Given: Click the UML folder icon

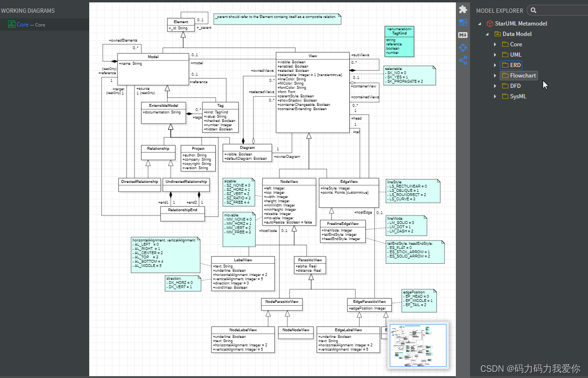Looking at the screenshot, I should [505, 55].
